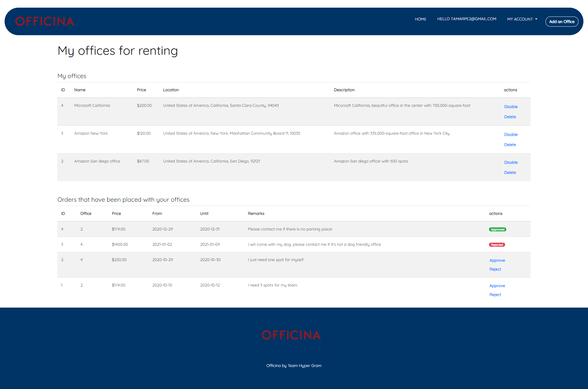Approve order 1 for $174.00

(497, 286)
